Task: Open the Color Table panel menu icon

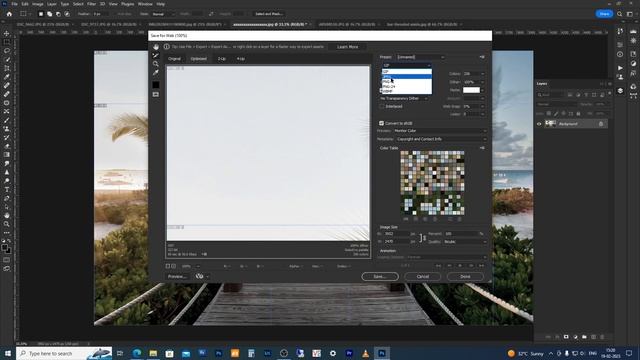Action: [x=482, y=148]
